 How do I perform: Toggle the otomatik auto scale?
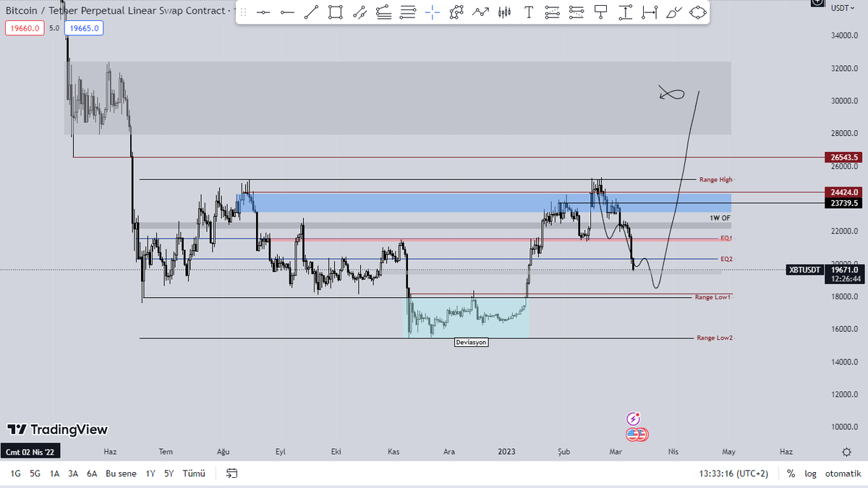tap(843, 474)
